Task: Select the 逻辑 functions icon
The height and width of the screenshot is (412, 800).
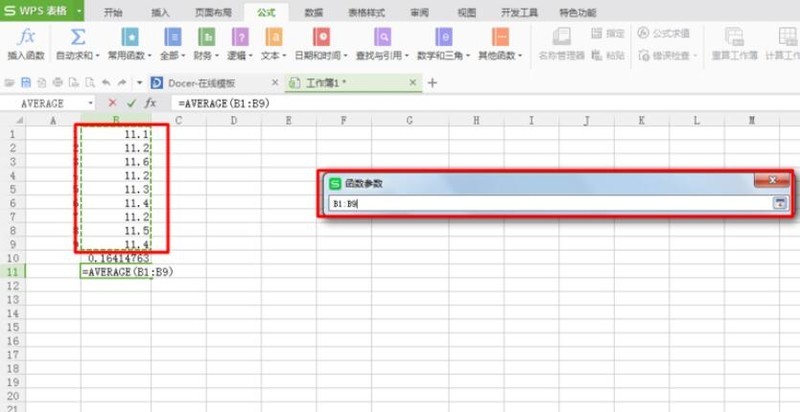Action: [x=240, y=37]
